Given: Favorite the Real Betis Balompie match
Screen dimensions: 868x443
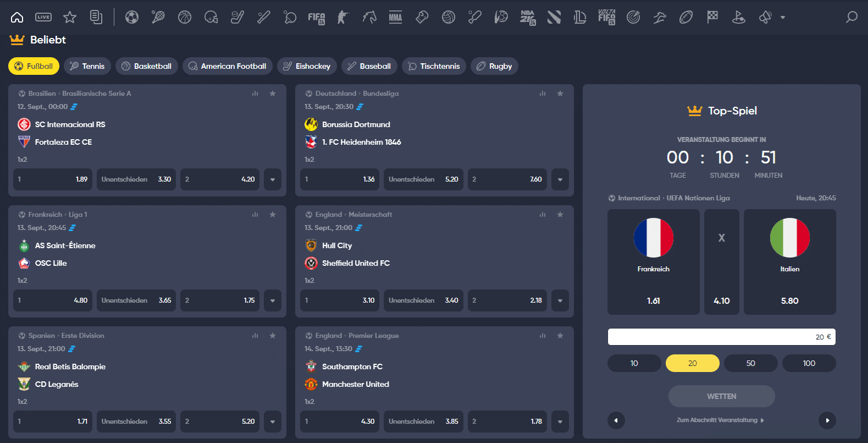Looking at the screenshot, I should (273, 336).
